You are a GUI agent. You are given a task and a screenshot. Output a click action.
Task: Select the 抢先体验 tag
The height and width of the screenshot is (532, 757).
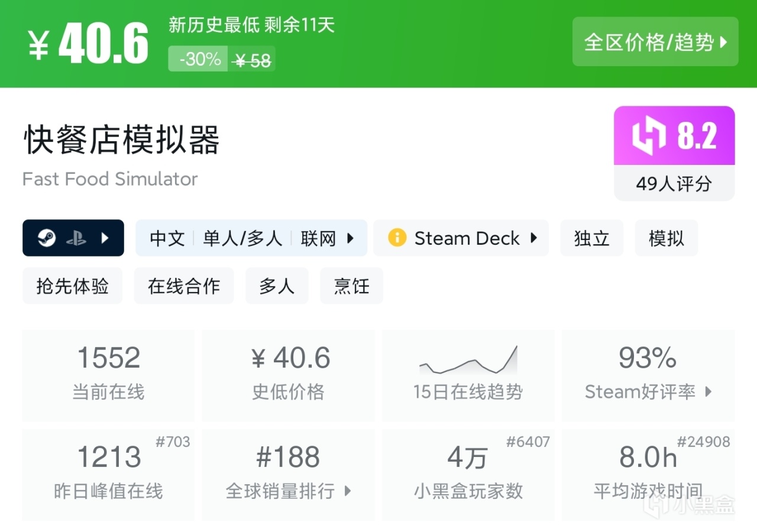tap(72, 286)
